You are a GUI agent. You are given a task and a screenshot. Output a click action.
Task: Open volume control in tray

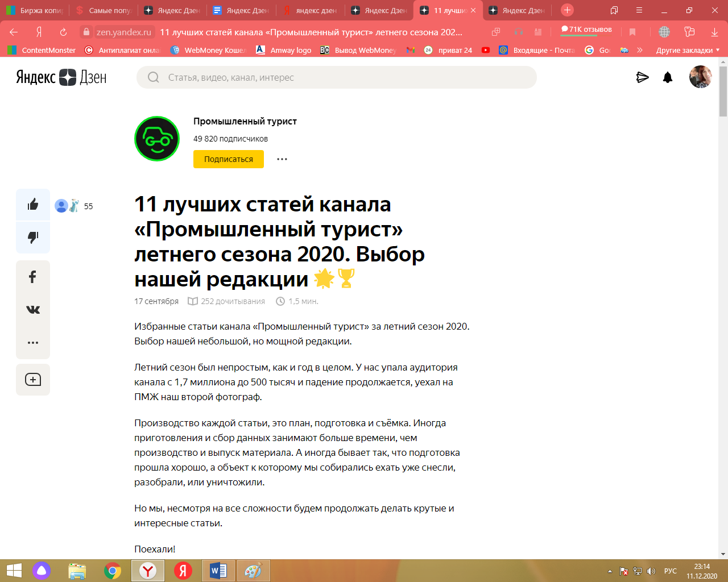coord(651,571)
